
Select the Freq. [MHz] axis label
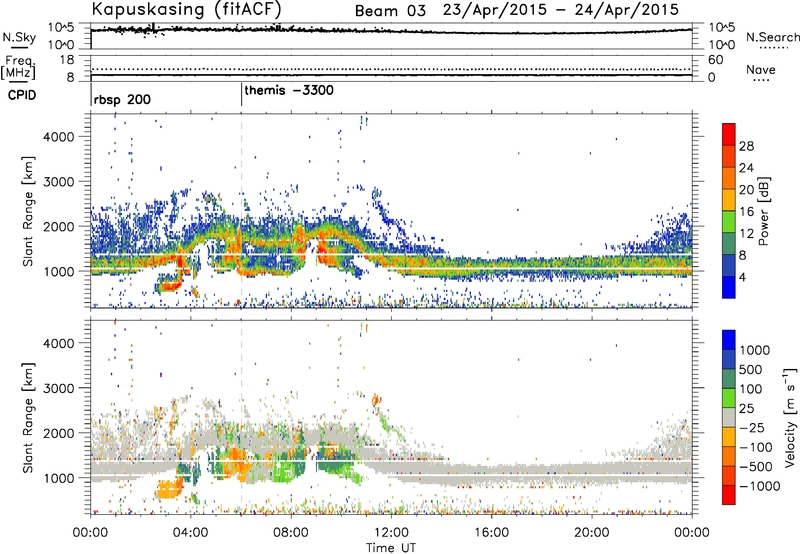tap(19, 68)
